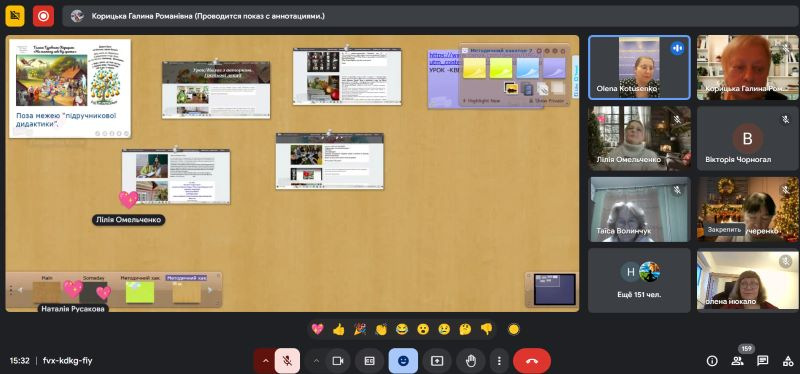Show the participants list
This screenshot has width=800, height=374.
(x=737, y=361)
